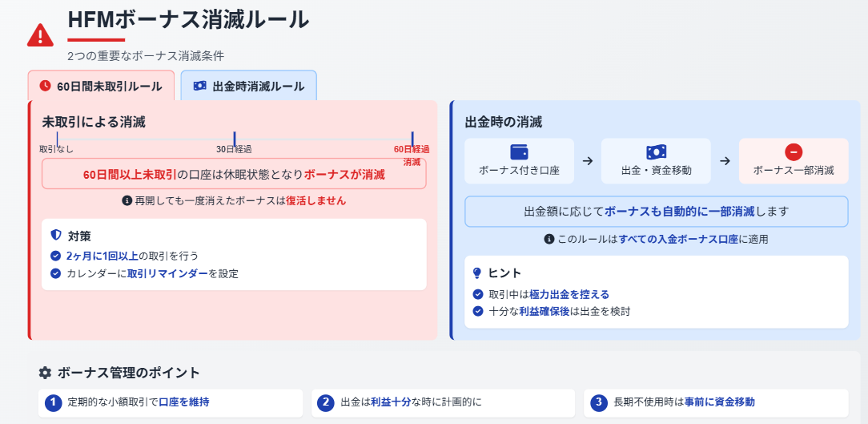Click the info icon before 再開しても

(x=127, y=200)
